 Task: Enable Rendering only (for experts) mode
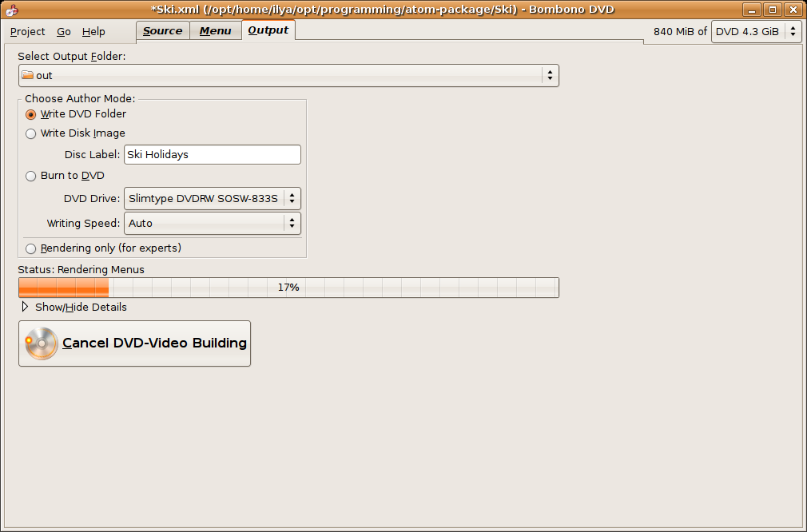click(31, 248)
